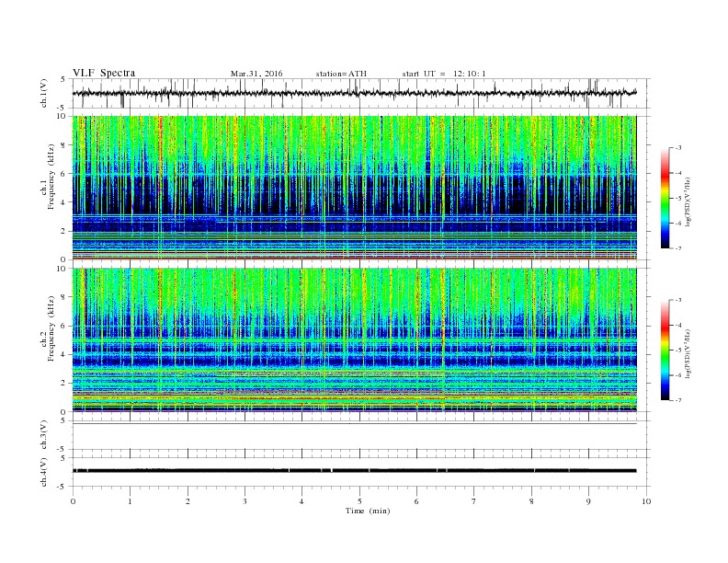Image resolution: width=728 pixels, height=563 pixels.
Task: Click the ch.1(V) waveform axis label
Action: click(44, 93)
